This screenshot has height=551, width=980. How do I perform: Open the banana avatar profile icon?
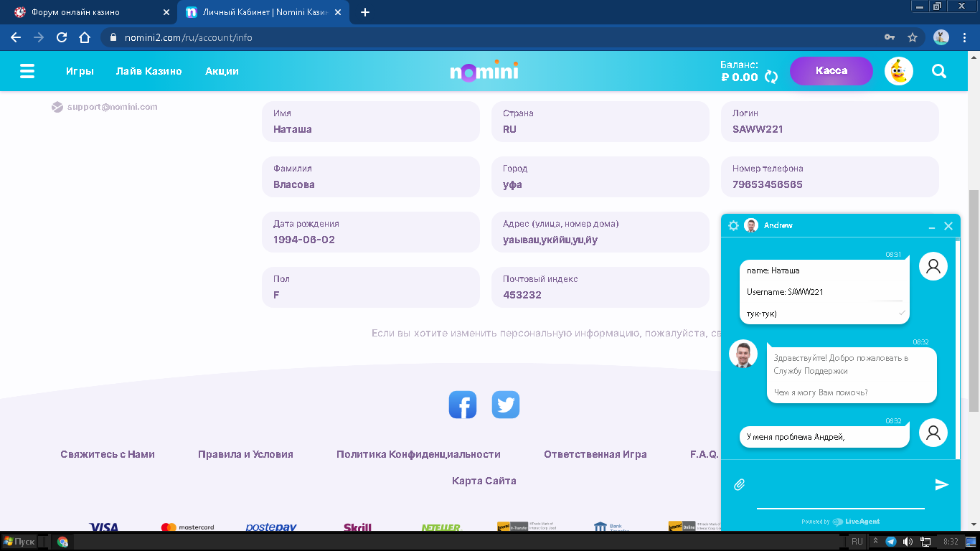[898, 71]
